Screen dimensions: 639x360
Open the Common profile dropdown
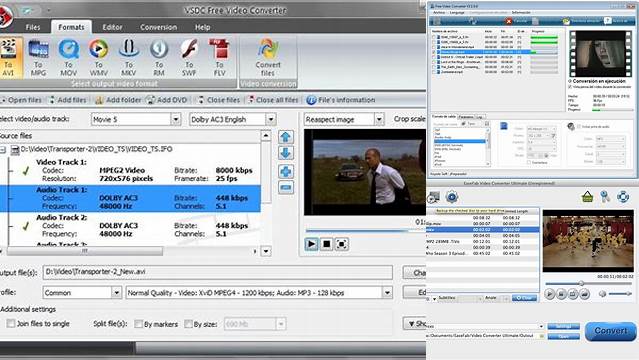(117, 293)
